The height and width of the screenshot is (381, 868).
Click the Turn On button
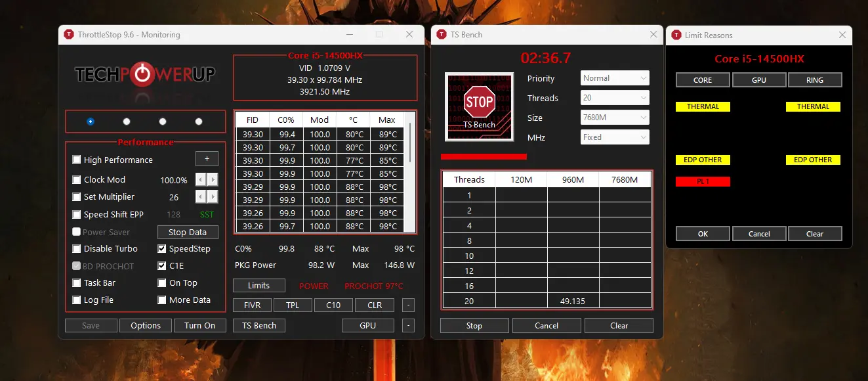click(x=200, y=325)
